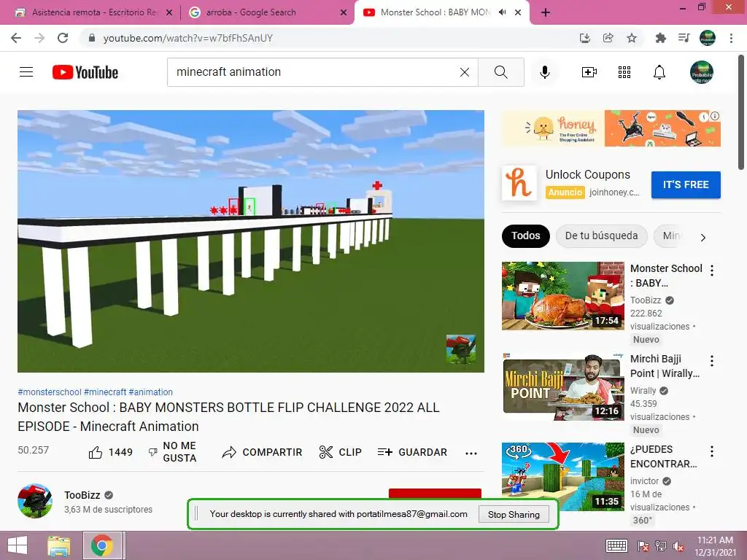Select the De tu búsqueda chip
Screen dimensions: 747x560
point(601,236)
